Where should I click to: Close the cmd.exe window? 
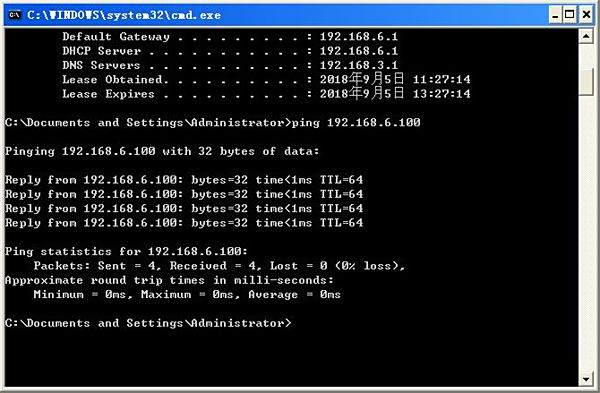point(586,15)
